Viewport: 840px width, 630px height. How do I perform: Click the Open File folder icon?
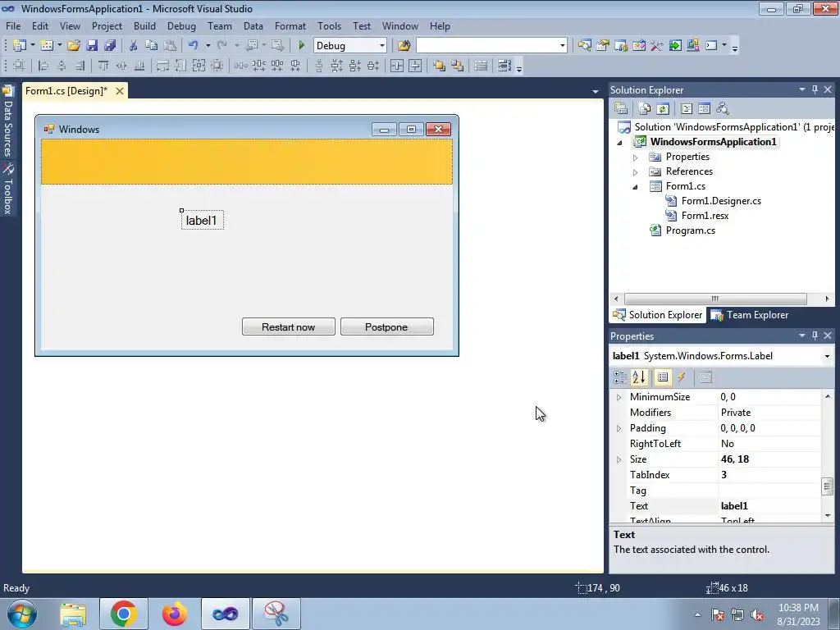click(73, 46)
